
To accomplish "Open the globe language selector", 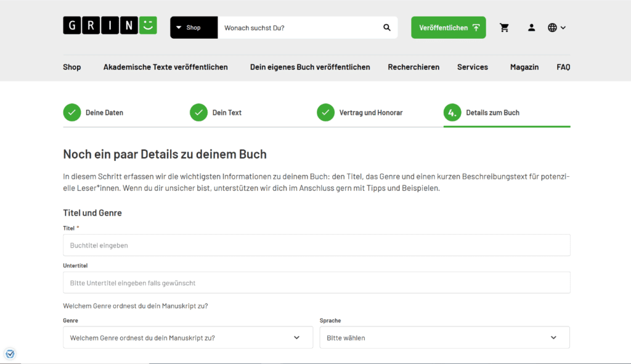I will click(x=556, y=28).
